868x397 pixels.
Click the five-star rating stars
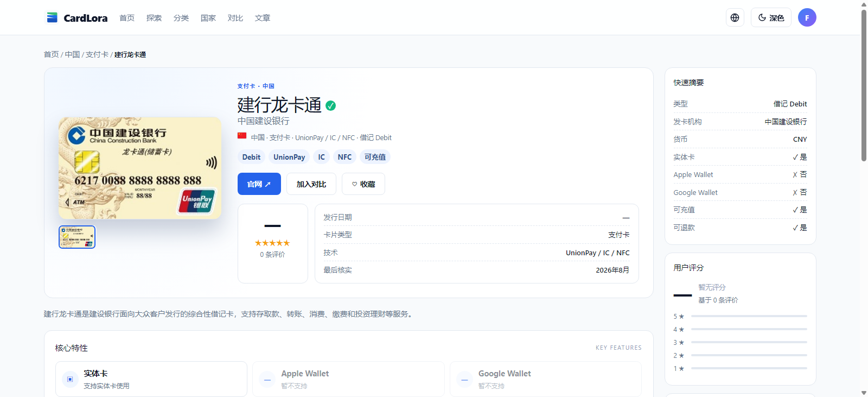[x=272, y=243]
